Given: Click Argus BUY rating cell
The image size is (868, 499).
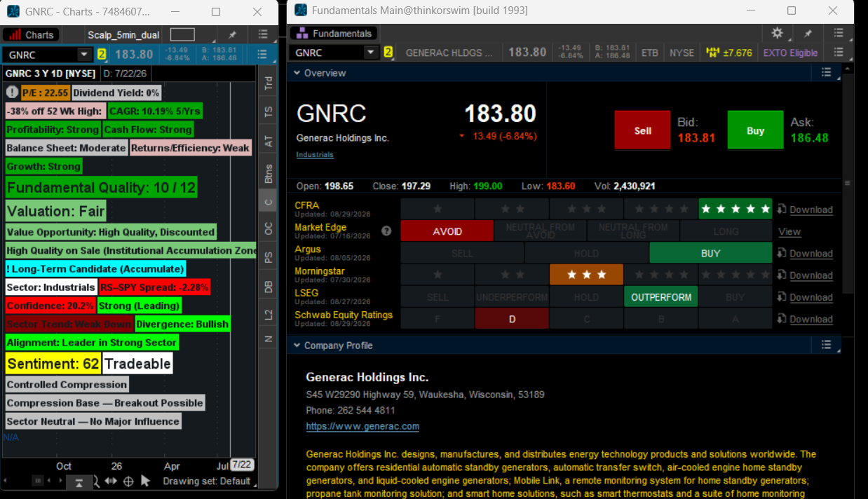Looking at the screenshot, I should tap(710, 253).
